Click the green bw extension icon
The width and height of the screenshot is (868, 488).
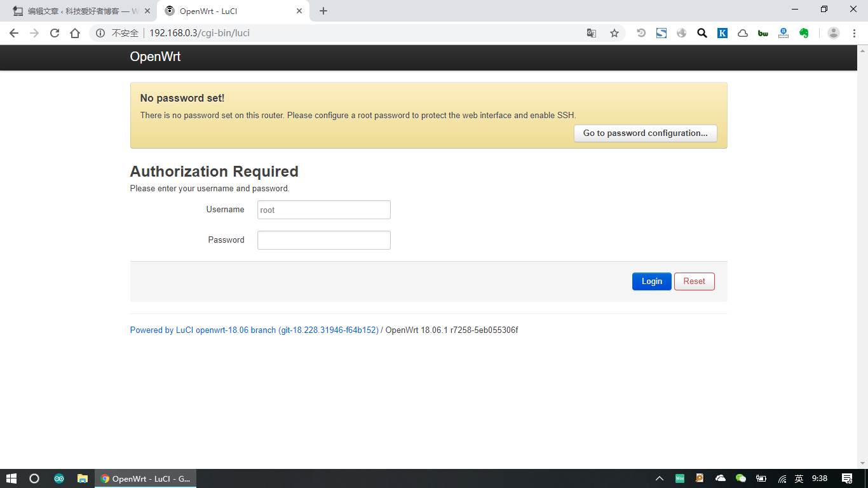(763, 33)
